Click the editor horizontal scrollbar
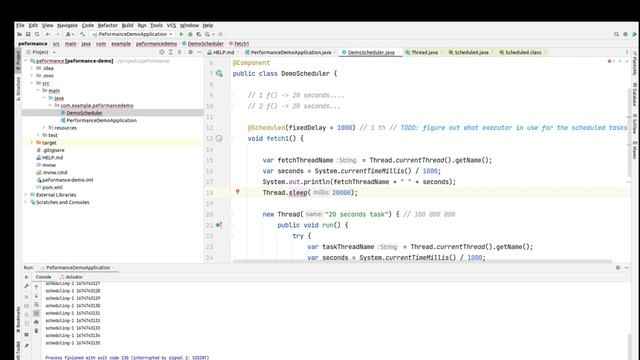Viewport: 640px width, 360px height. coord(422,261)
